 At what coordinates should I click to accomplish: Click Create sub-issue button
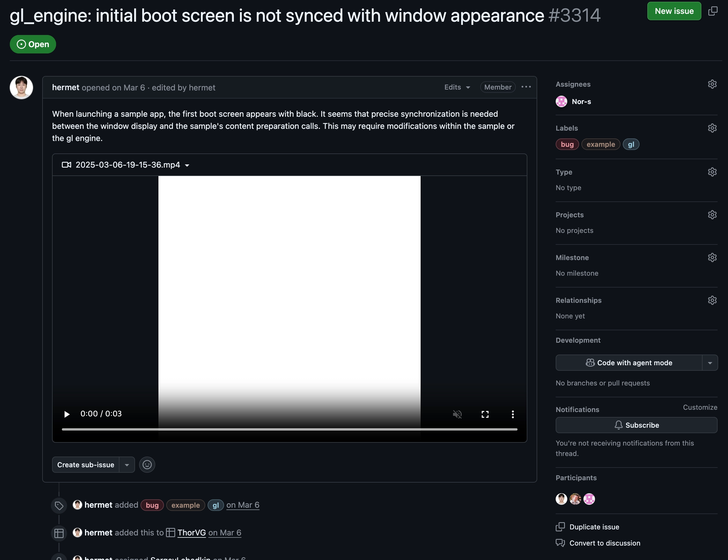click(86, 465)
